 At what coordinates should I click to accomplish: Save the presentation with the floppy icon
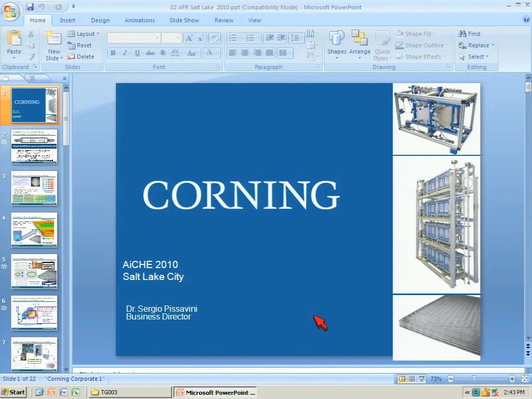[x=30, y=7]
